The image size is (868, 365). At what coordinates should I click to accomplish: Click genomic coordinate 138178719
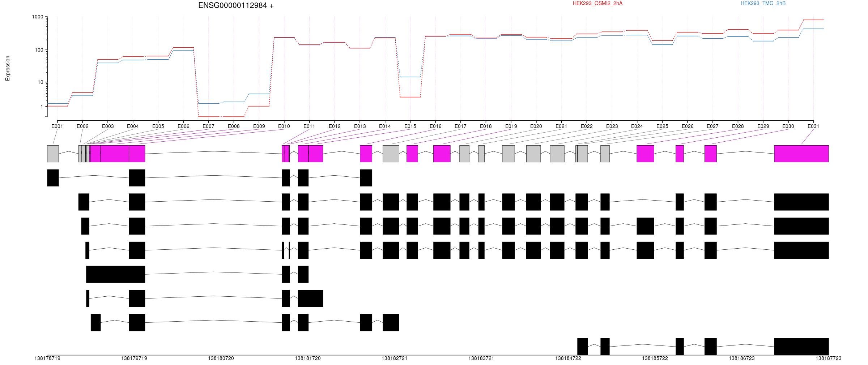[x=47, y=358]
